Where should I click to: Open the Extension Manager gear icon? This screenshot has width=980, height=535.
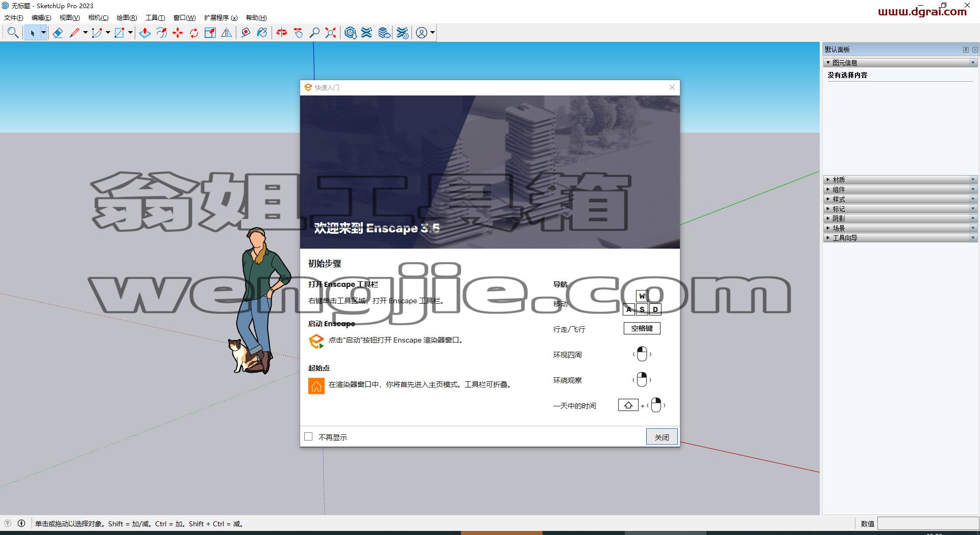(403, 33)
